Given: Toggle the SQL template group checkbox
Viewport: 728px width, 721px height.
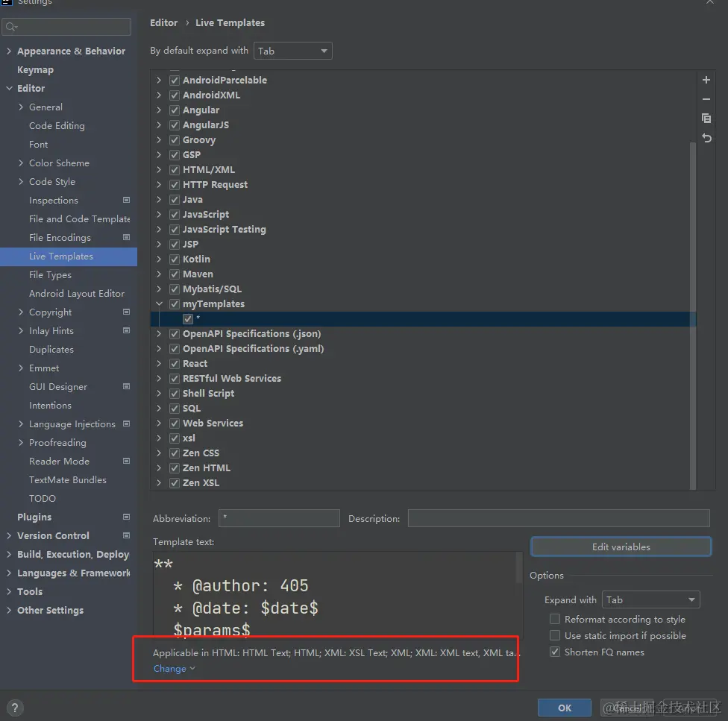Looking at the screenshot, I should [175, 409].
